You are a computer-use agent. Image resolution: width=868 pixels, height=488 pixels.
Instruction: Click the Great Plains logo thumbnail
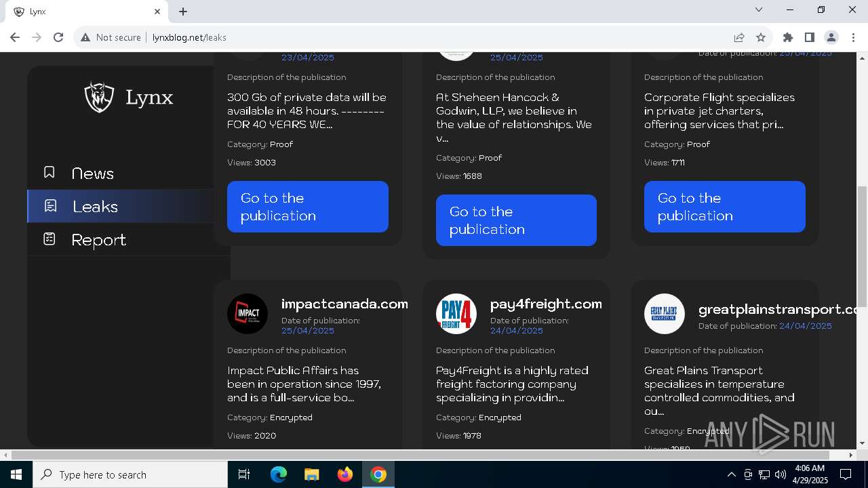point(665,314)
